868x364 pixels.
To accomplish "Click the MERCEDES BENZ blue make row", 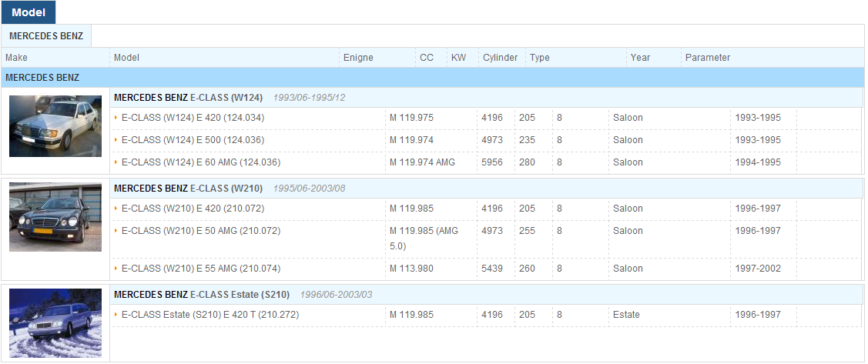I will (x=432, y=78).
